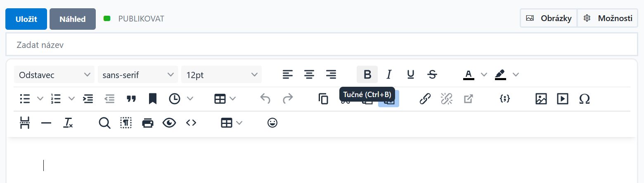The height and width of the screenshot is (183, 644).
Task: Toggle italic formatting
Action: pyautogui.click(x=388, y=74)
